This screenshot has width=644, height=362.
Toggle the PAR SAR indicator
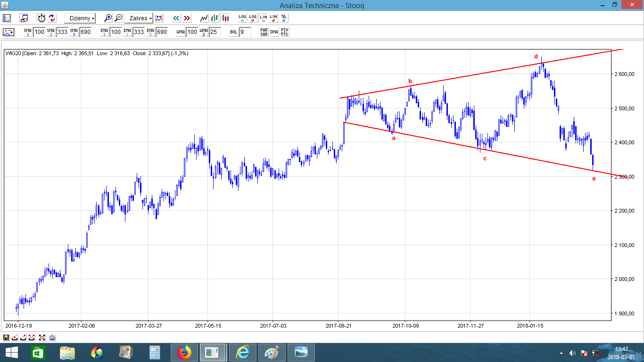tap(264, 32)
